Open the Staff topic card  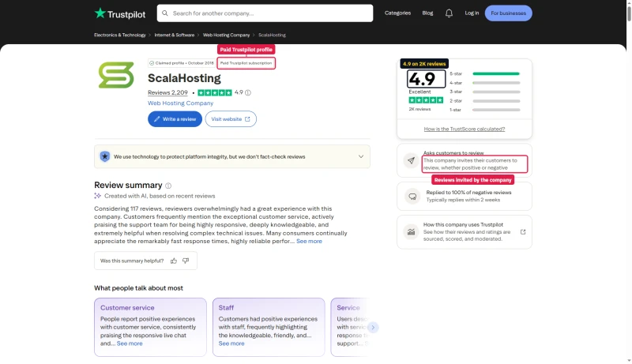pos(269,328)
